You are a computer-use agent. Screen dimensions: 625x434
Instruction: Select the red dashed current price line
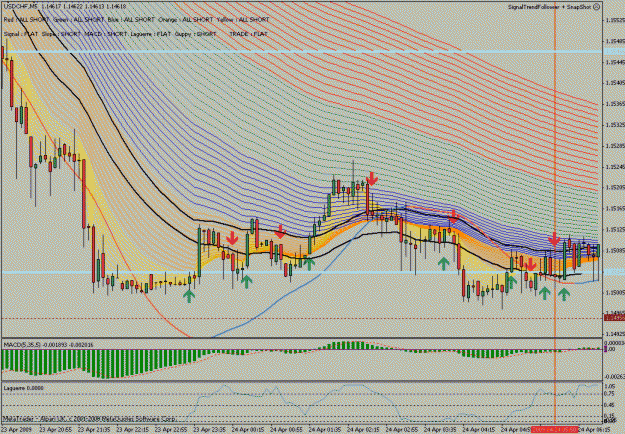point(301,318)
